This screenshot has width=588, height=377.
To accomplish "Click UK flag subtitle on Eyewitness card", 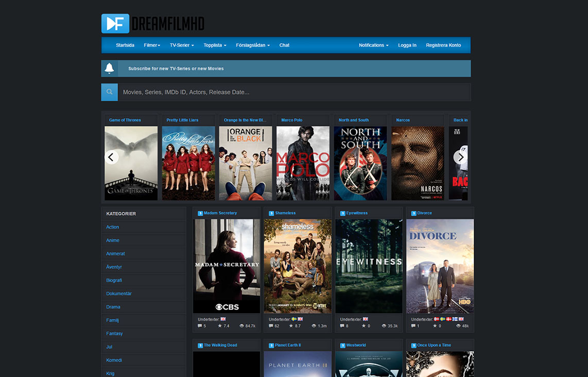I will pyautogui.click(x=366, y=319).
